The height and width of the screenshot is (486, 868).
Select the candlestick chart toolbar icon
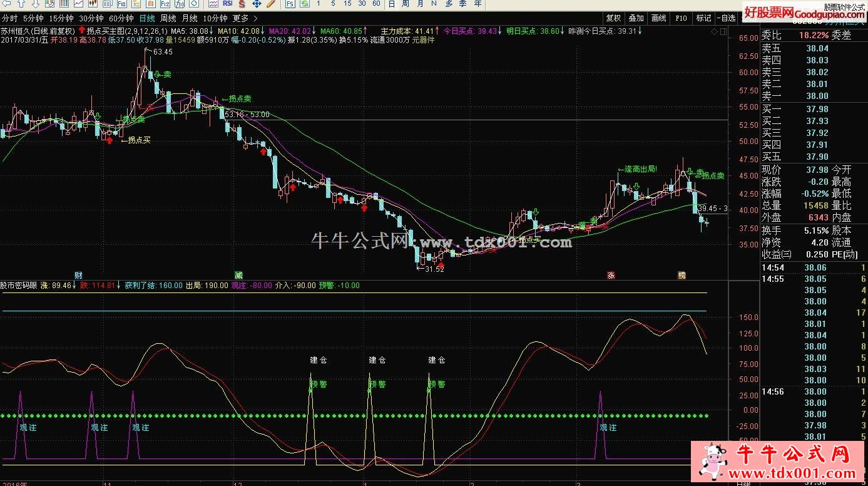(93, 4)
